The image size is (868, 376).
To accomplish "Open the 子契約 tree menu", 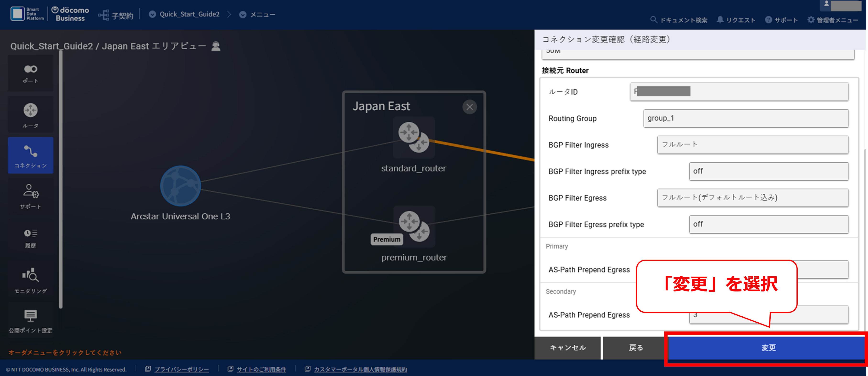I will 116,15.
